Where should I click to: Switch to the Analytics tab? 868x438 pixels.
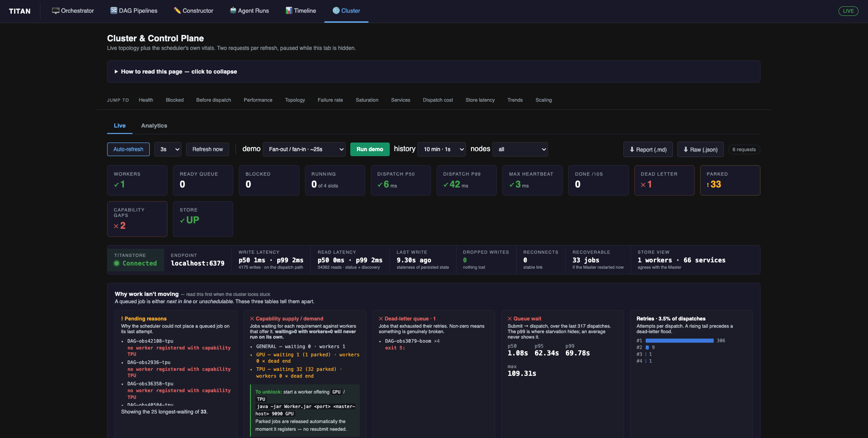coord(154,126)
